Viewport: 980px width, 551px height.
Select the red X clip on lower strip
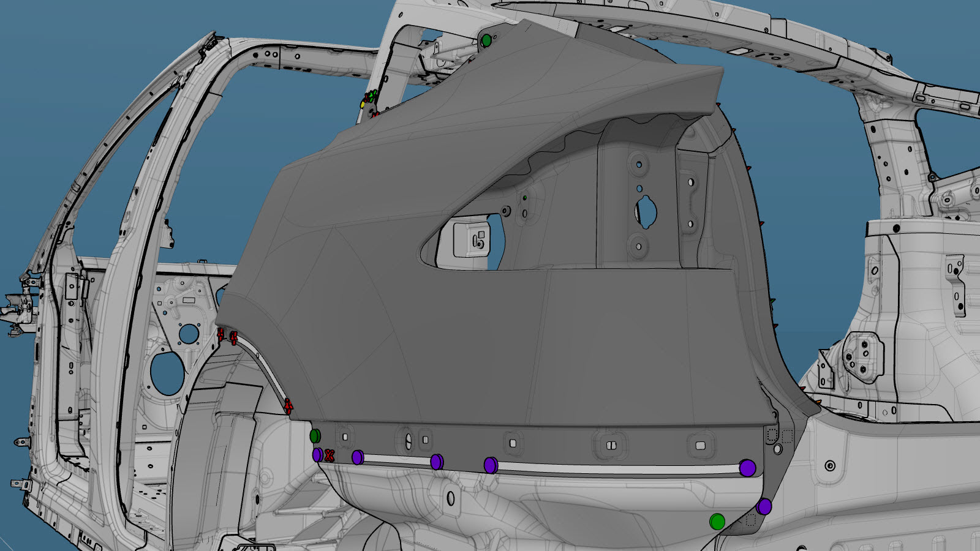tap(330, 455)
